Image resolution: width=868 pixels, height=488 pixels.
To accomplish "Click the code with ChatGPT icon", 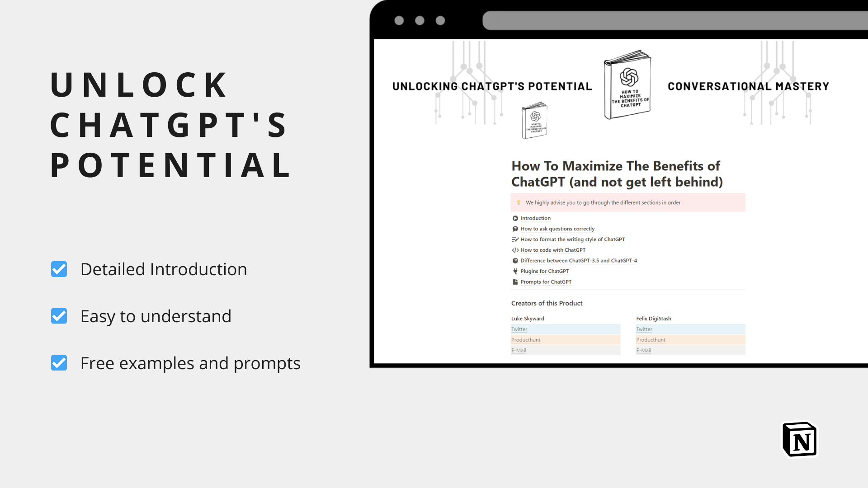I will (x=514, y=250).
